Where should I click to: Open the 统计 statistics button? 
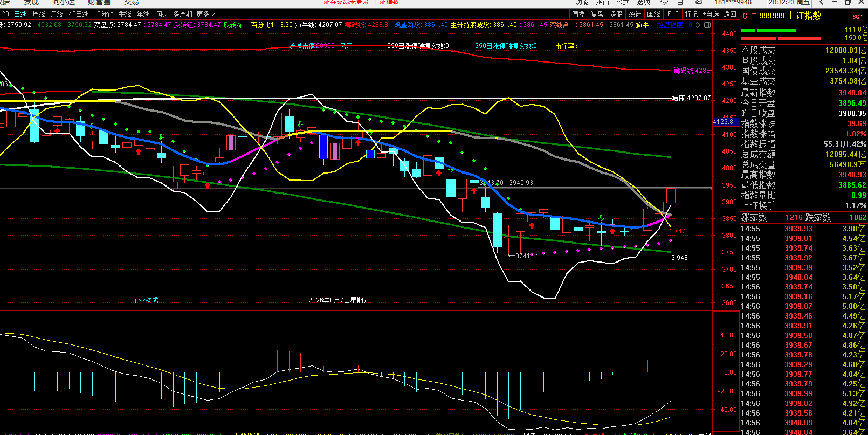[635, 14]
